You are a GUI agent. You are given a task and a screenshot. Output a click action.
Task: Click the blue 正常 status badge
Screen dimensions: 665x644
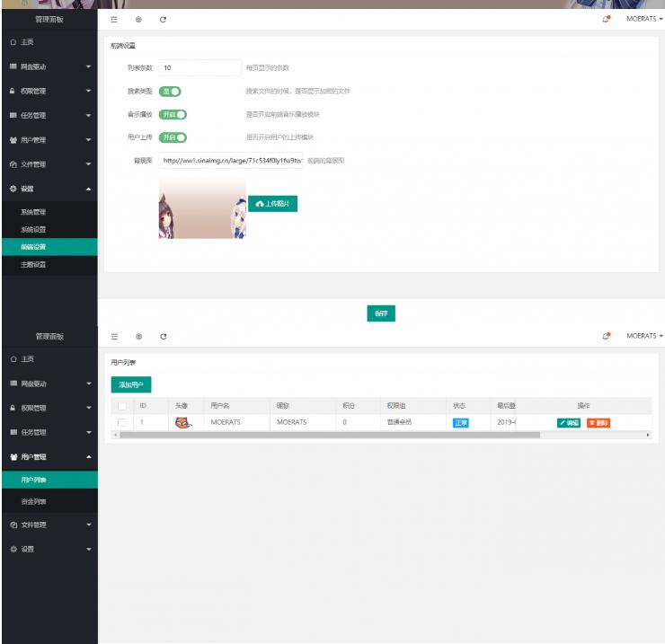461,423
